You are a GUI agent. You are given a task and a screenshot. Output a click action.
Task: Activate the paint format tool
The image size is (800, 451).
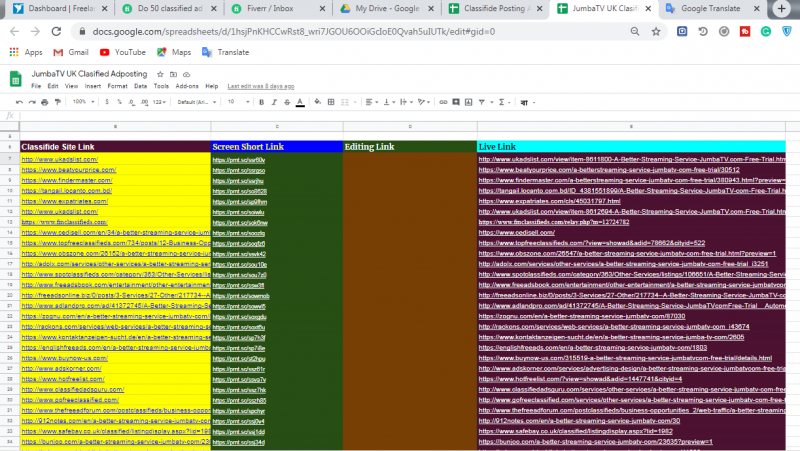click(58, 102)
